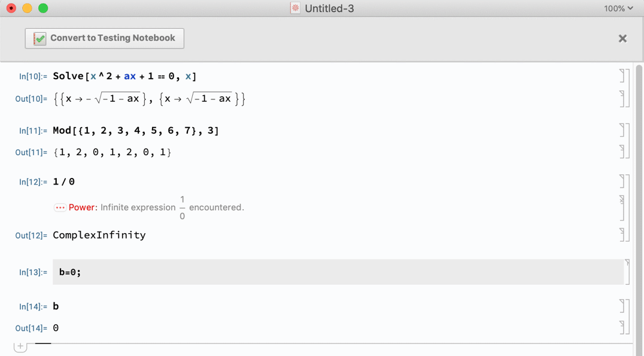Click the Power error message link
This screenshot has width=644, height=356.
coord(83,207)
